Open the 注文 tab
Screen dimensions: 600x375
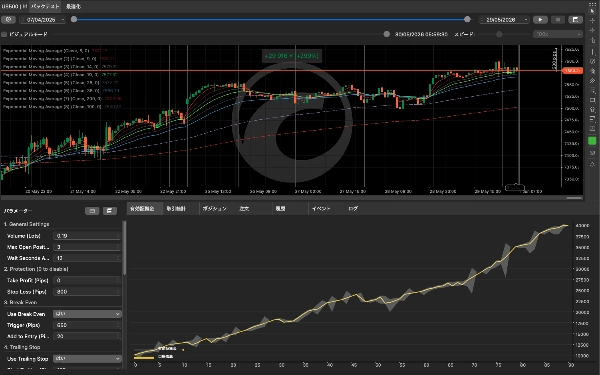pos(244,209)
